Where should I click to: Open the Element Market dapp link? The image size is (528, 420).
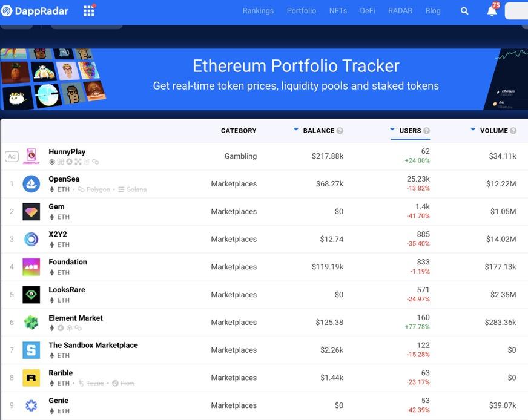pyautogui.click(x=76, y=318)
